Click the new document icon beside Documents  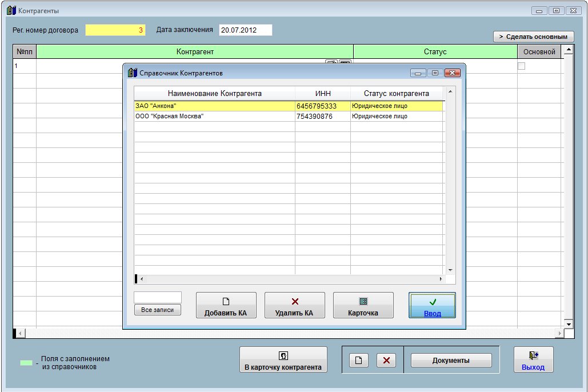click(358, 361)
